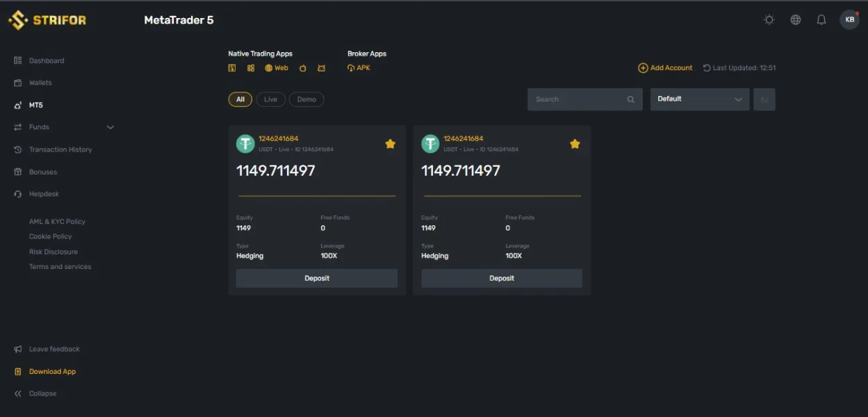Click the Native Trading Apps heading
This screenshot has width=868, height=417.
tap(261, 54)
